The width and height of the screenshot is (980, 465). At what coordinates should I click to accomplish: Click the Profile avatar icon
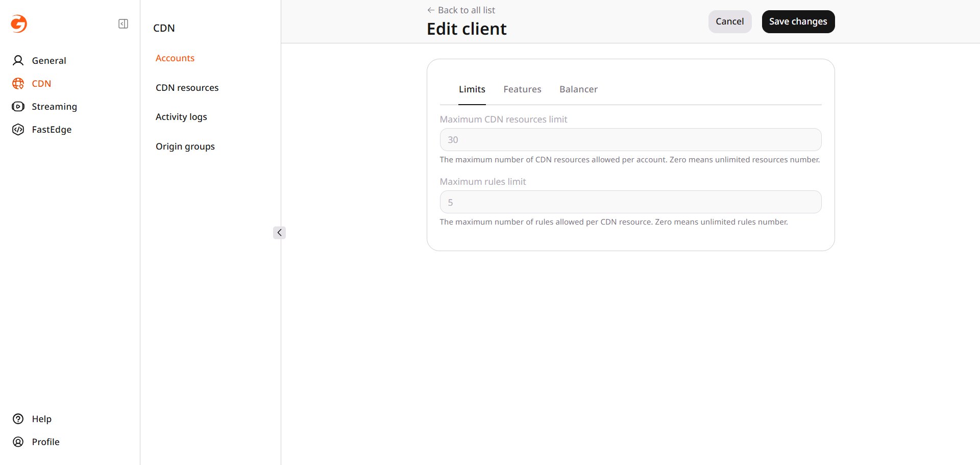(18, 442)
